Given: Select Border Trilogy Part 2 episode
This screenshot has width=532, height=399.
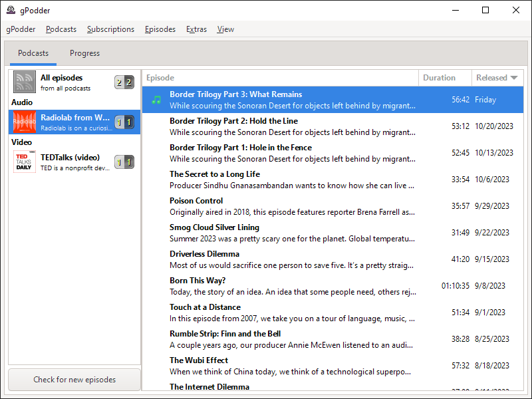Looking at the screenshot, I should 293,126.
